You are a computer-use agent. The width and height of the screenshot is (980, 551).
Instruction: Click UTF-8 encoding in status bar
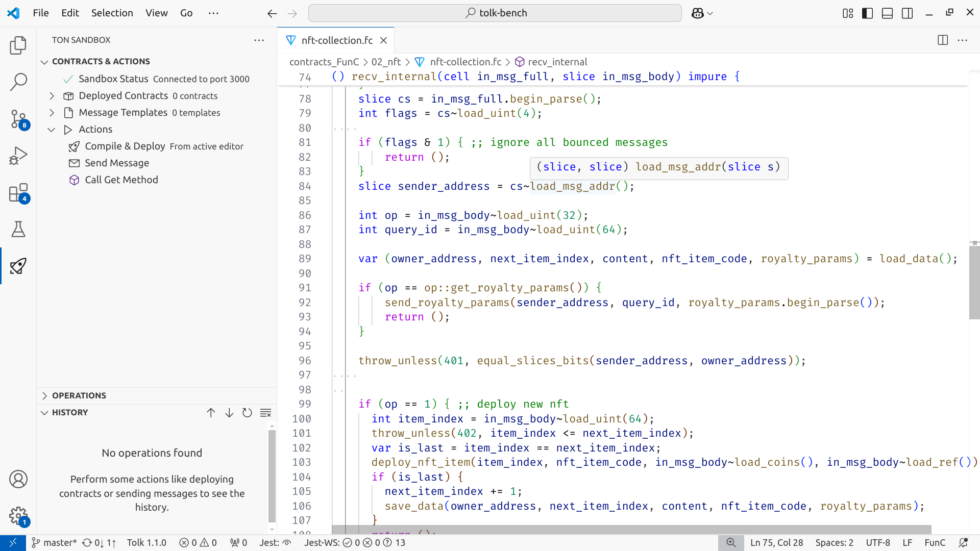(x=878, y=543)
